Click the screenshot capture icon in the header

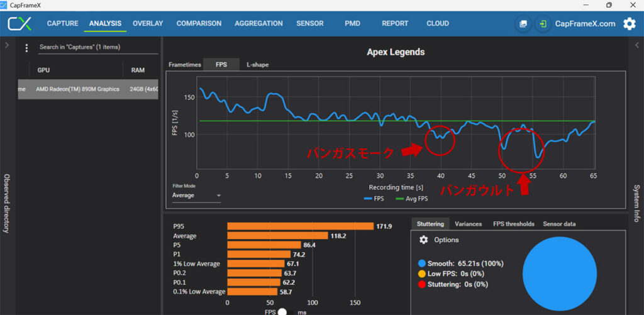[x=523, y=24]
